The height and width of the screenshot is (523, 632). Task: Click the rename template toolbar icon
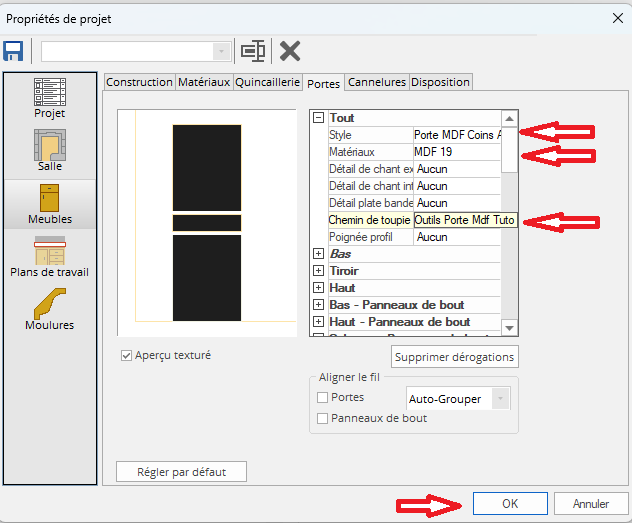[253, 51]
